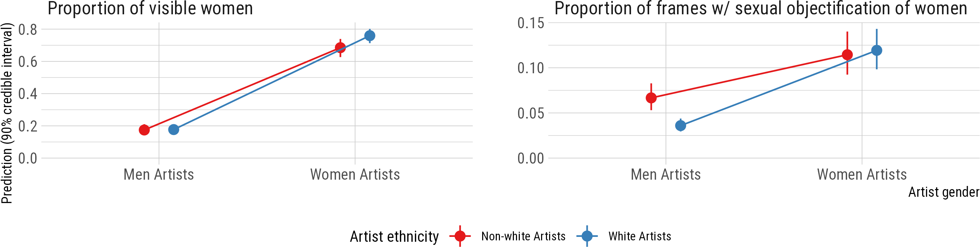Image resolution: width=980 pixels, height=247 pixels.
Task: Click the sexual objectification chart title
Action: [x=760, y=8]
